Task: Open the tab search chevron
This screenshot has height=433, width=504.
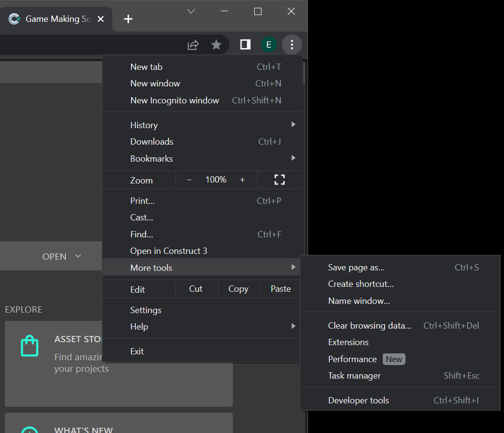Action: click(x=191, y=12)
